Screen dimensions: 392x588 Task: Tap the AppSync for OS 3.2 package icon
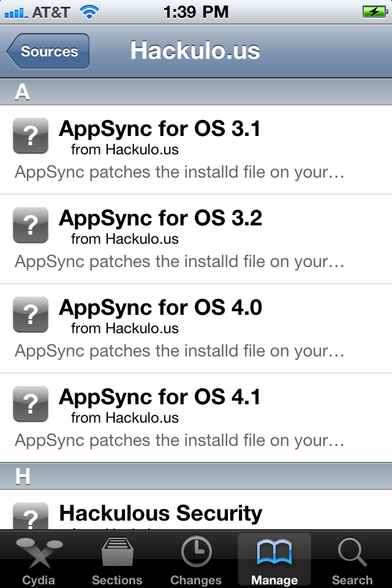[31, 225]
